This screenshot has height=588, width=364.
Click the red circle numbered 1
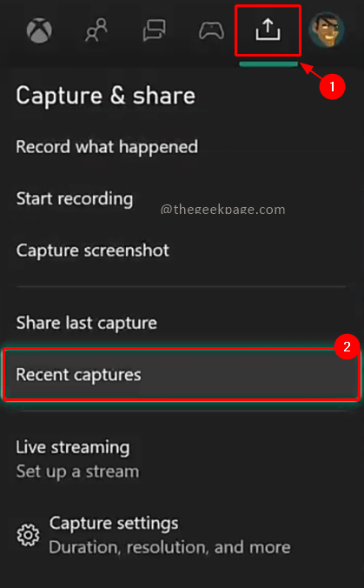(x=332, y=87)
